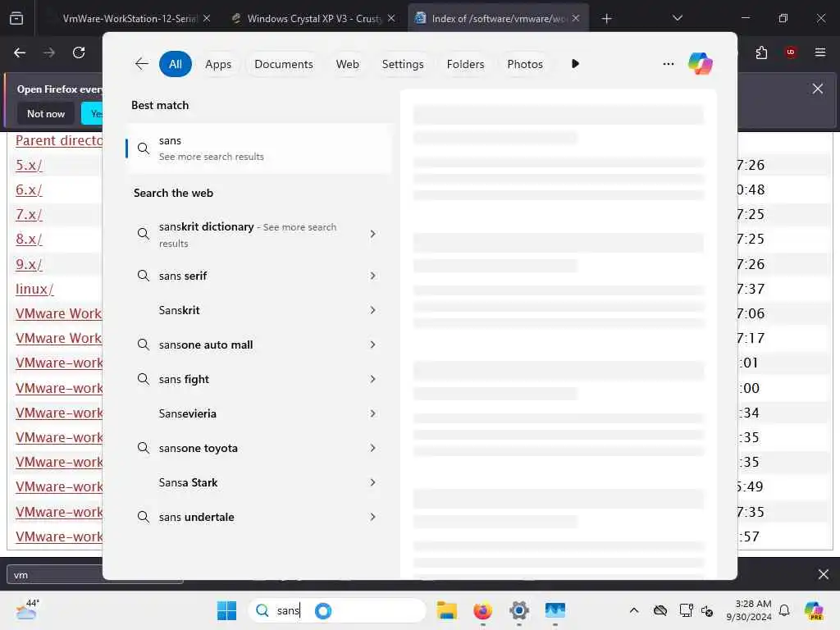The image size is (840, 630).
Task: Select the All filter tab
Action: click(176, 64)
